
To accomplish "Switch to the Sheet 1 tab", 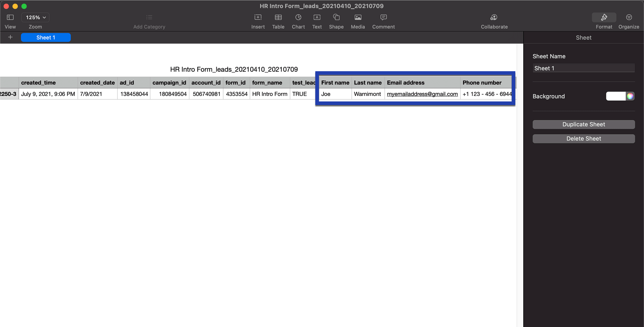I will click(x=46, y=37).
